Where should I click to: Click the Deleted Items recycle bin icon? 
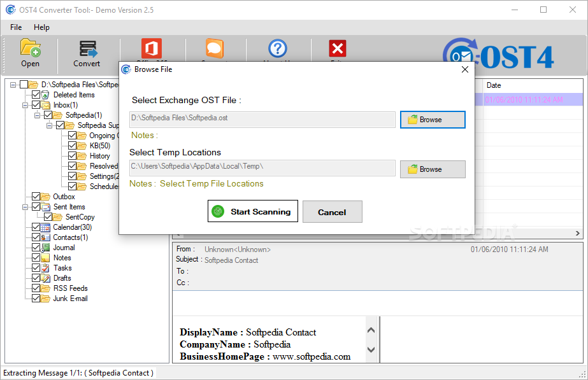coord(45,95)
